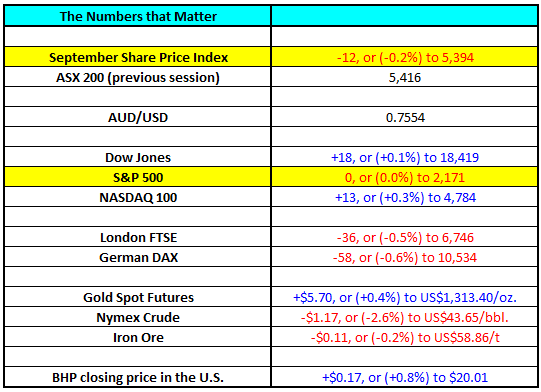Click the 5,416 value cell

point(405,77)
